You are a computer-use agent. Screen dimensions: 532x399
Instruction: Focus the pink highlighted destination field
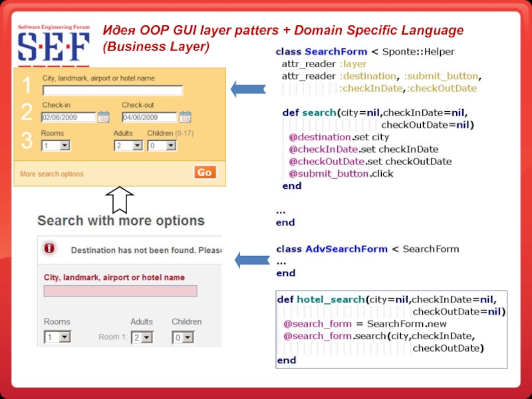120,291
